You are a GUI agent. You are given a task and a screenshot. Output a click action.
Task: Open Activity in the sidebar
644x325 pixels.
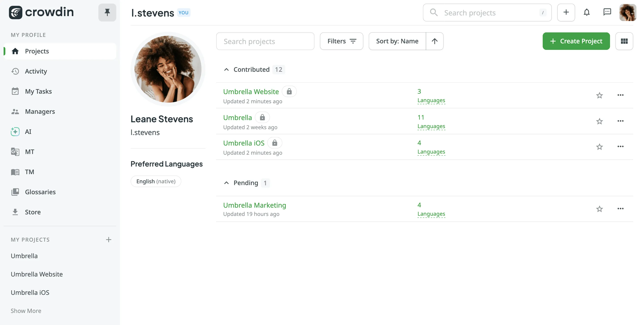click(x=36, y=71)
